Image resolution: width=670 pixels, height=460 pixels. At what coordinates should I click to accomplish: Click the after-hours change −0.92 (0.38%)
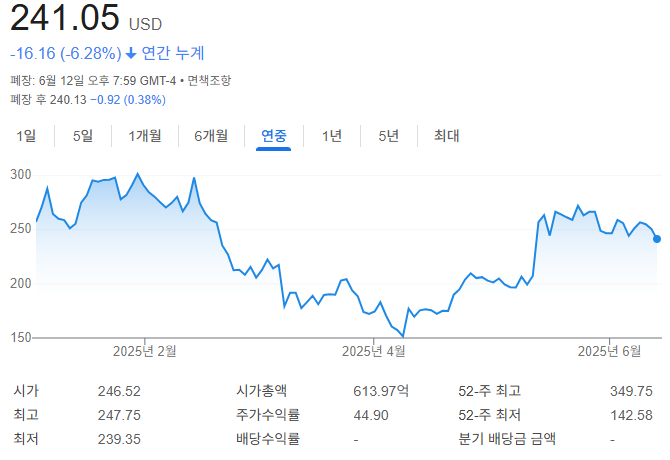(x=128, y=100)
